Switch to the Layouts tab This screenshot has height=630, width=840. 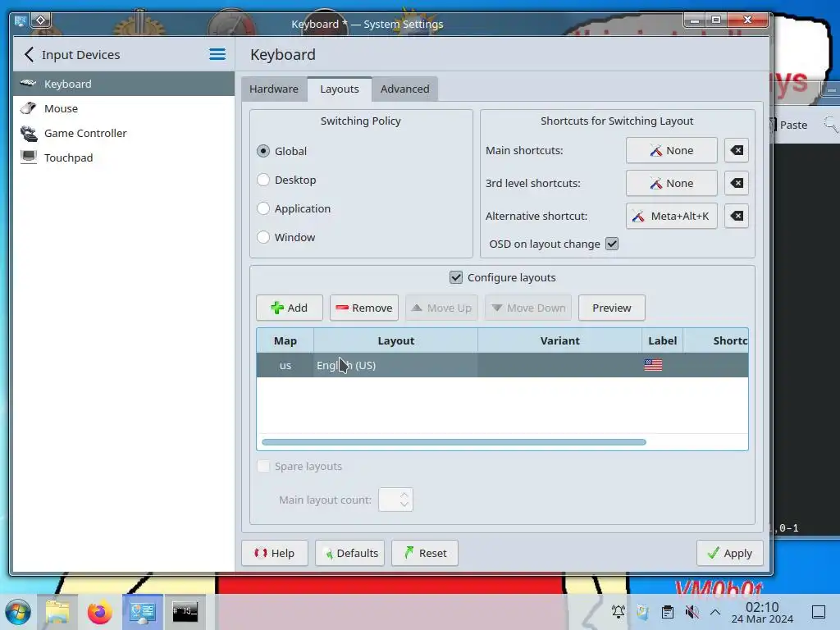(x=340, y=89)
